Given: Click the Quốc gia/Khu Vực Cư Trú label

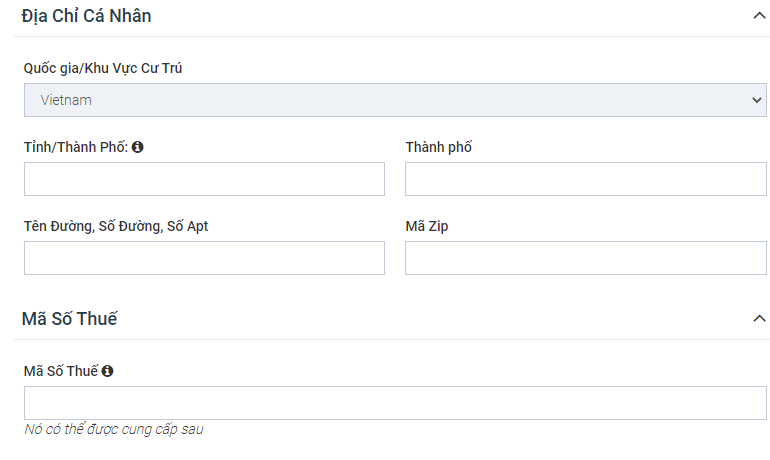Looking at the screenshot, I should [x=103, y=69].
